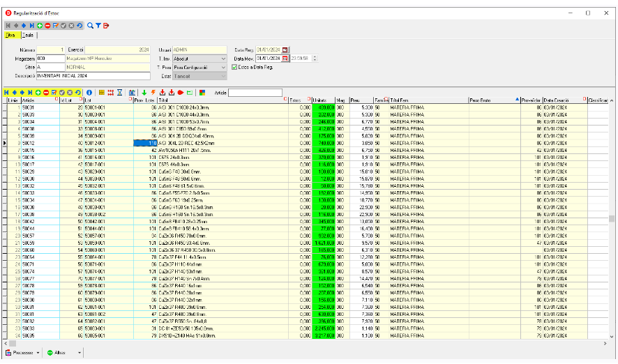Toggle Estoc a Data Reg. checkbox
The width and height of the screenshot is (618, 364).
(x=234, y=68)
